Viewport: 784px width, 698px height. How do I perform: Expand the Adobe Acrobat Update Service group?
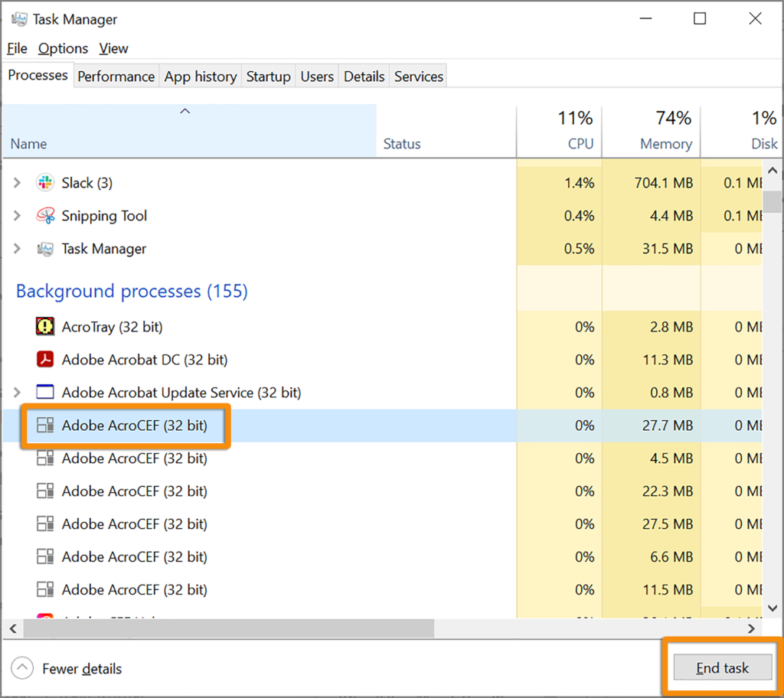pos(15,393)
